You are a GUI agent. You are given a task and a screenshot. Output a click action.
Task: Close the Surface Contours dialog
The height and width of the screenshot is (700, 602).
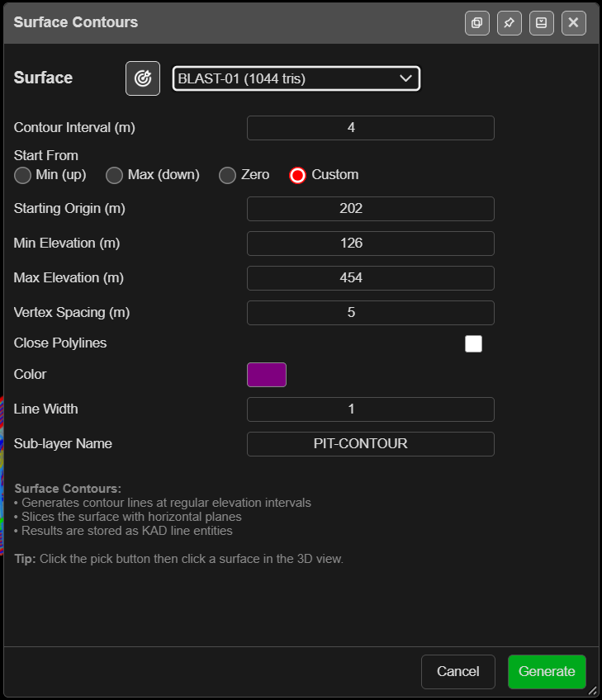tap(573, 23)
